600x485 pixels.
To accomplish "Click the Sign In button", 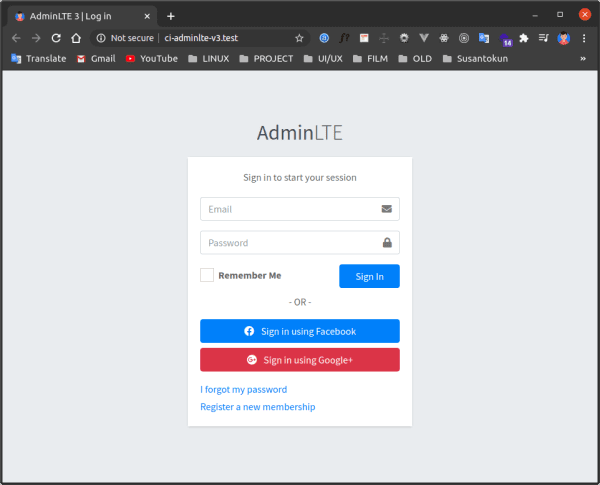I will (x=369, y=276).
